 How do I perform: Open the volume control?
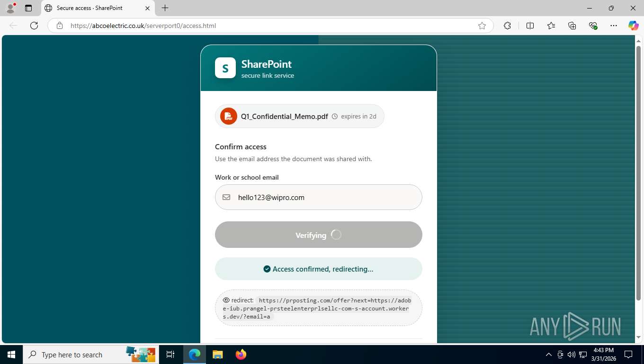tap(571, 355)
